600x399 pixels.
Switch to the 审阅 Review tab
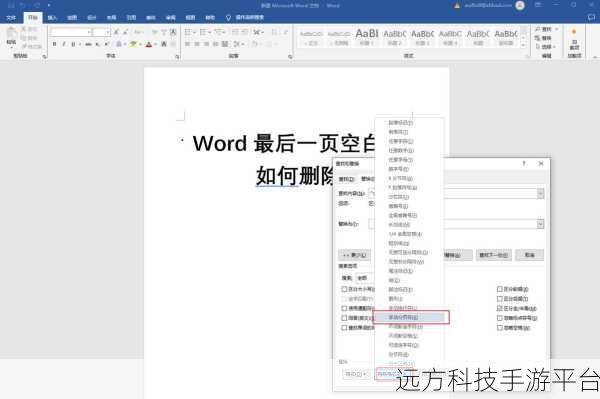[171, 18]
